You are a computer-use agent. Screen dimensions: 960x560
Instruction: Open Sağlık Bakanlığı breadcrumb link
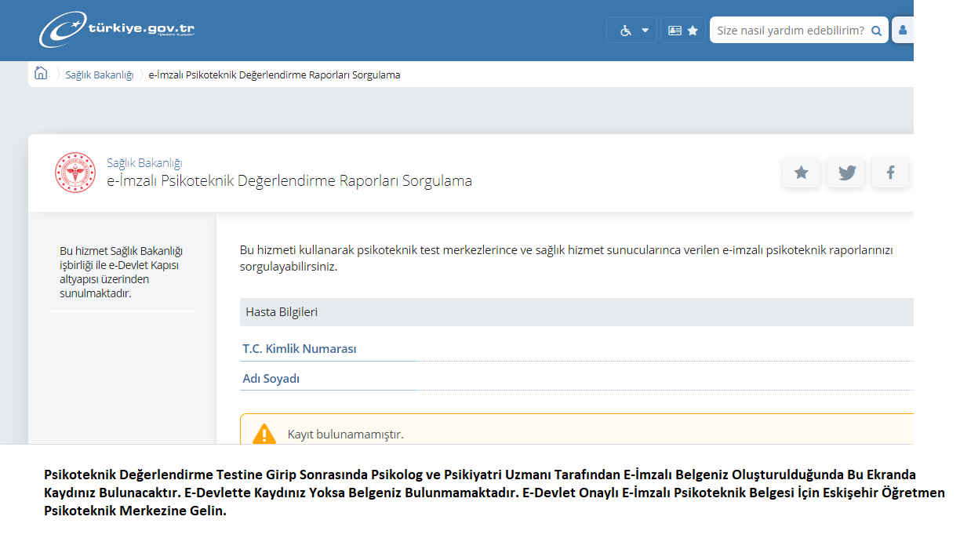point(100,75)
